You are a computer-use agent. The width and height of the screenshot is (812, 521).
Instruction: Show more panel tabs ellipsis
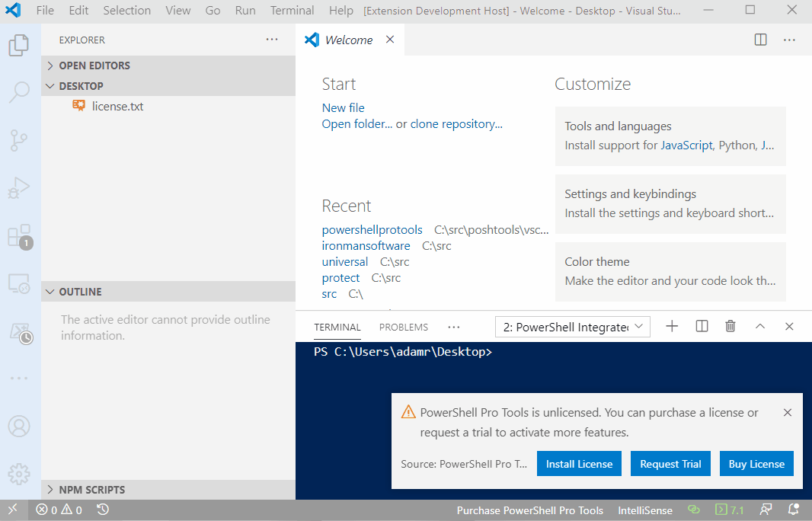[454, 328]
